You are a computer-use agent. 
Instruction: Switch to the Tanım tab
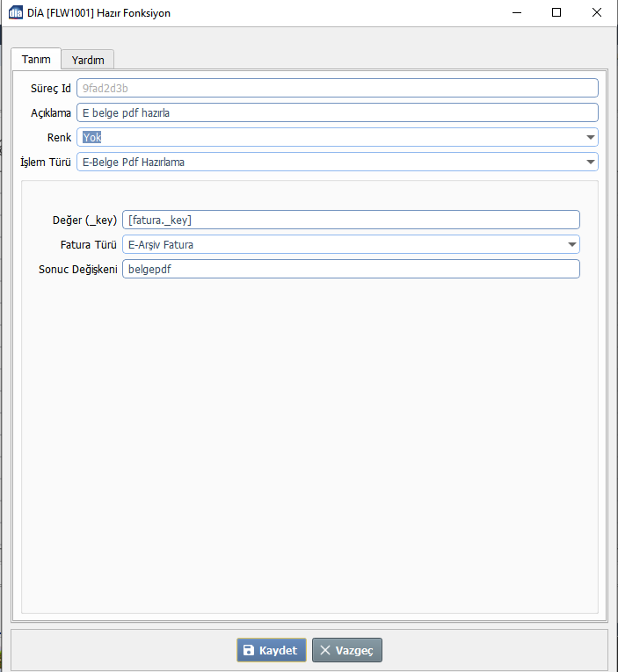[x=36, y=59]
